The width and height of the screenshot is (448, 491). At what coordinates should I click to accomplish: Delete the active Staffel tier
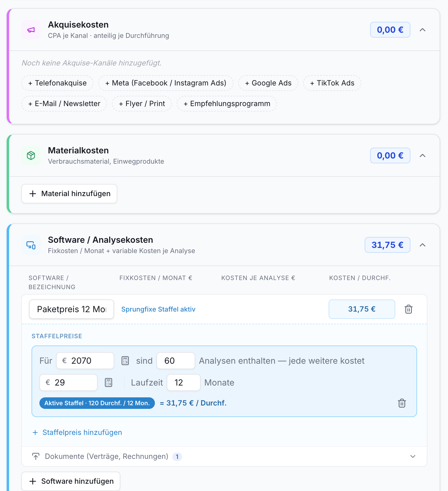click(x=402, y=403)
